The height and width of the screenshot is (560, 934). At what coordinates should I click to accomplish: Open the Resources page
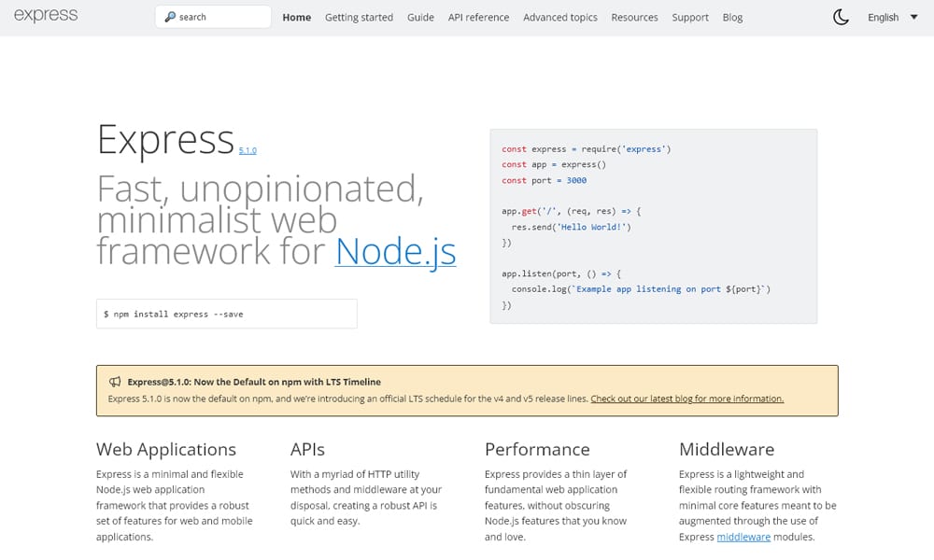[634, 17]
